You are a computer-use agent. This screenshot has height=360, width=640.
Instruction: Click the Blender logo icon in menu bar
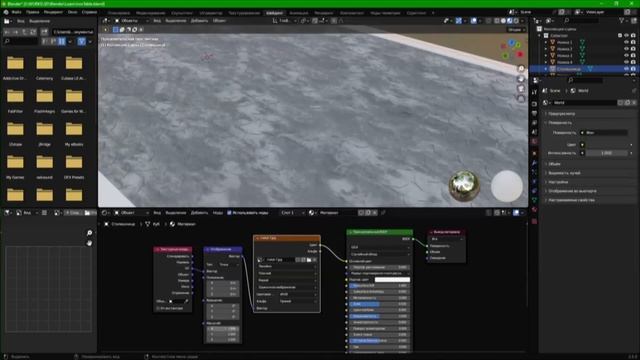pos(6,12)
